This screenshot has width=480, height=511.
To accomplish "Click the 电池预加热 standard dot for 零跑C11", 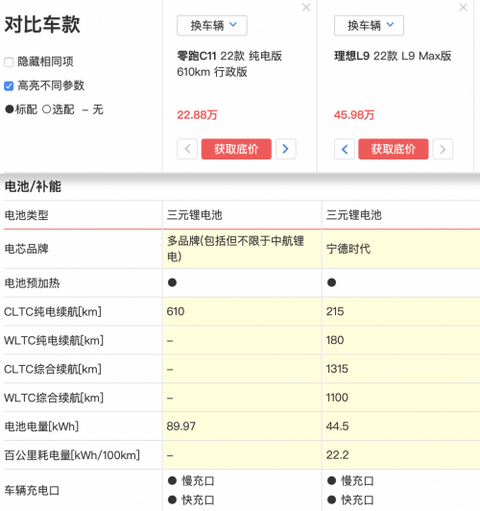I will tap(172, 283).
